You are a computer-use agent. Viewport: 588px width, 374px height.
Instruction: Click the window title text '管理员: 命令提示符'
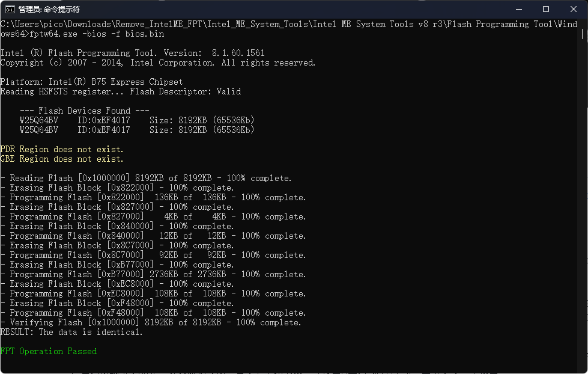pos(49,10)
